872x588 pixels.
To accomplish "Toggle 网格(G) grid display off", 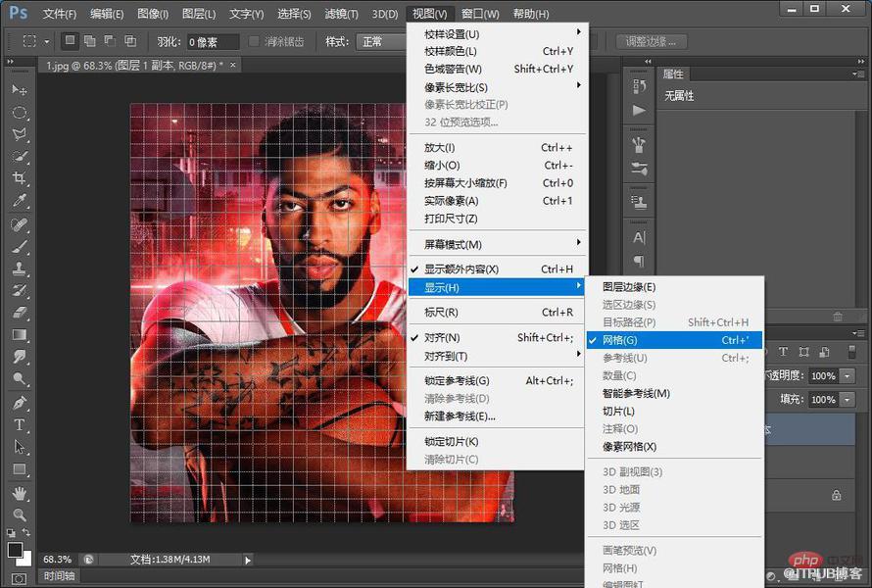I will 675,340.
